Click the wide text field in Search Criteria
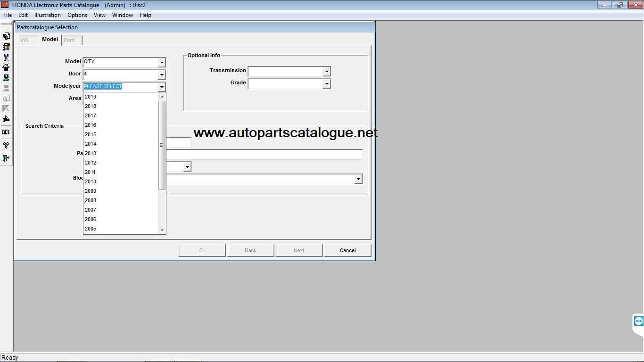This screenshot has width=644, height=362. click(264, 154)
